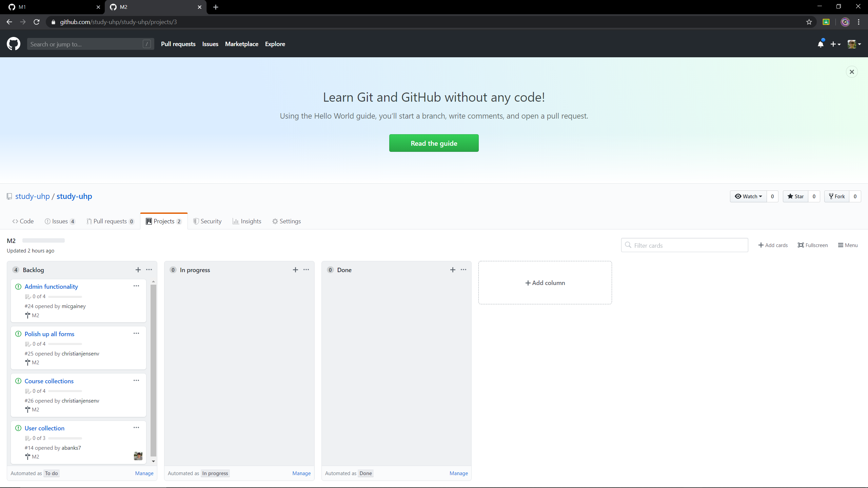This screenshot has width=868, height=488.
Task: Go back in browser history
Action: coord(9,22)
